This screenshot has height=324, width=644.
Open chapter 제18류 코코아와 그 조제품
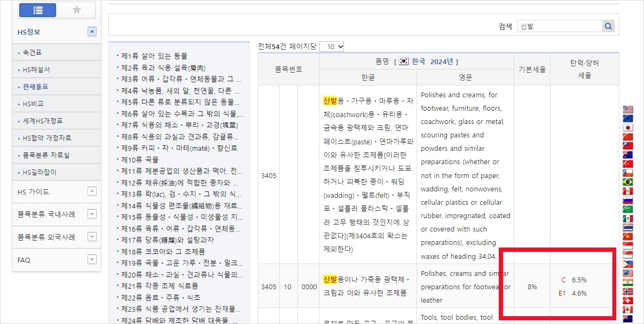pyautogui.click(x=163, y=251)
